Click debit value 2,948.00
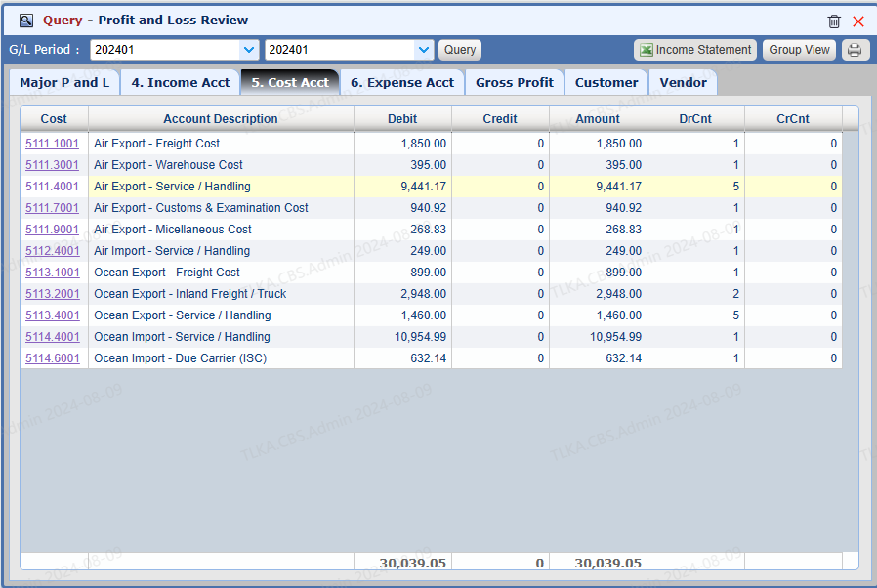This screenshot has width=877, height=588. pyautogui.click(x=424, y=294)
